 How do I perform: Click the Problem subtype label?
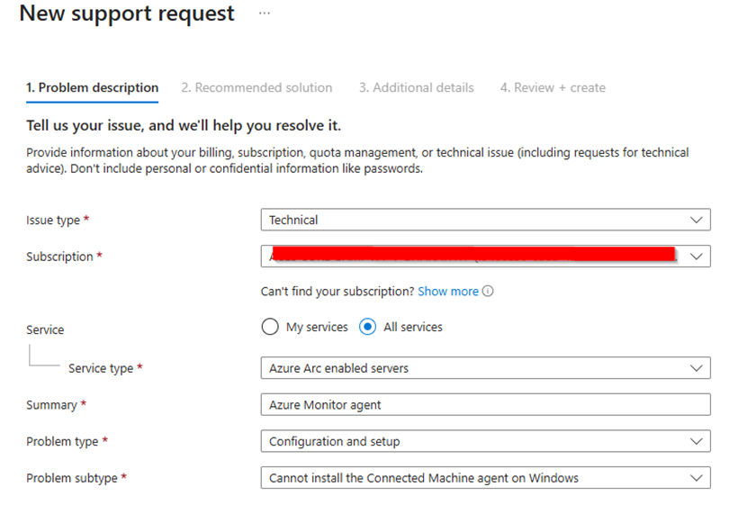tap(72, 478)
